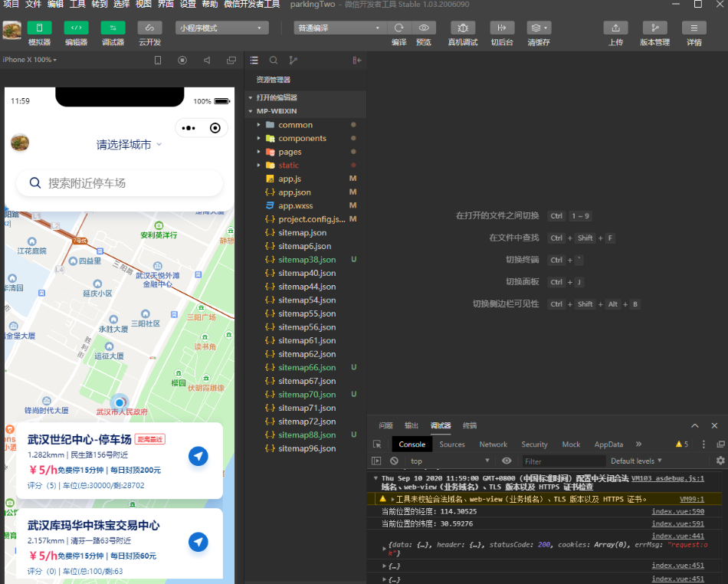This screenshot has height=584, width=728.
Task: Toggle the 模拟器 simulator panel button
Action: 39,28
